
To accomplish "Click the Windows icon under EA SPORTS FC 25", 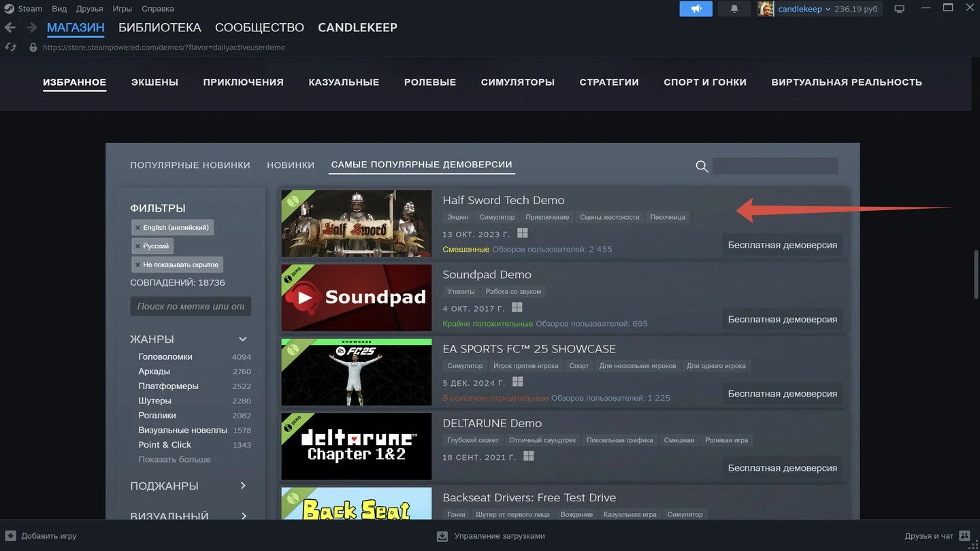I will tap(518, 382).
